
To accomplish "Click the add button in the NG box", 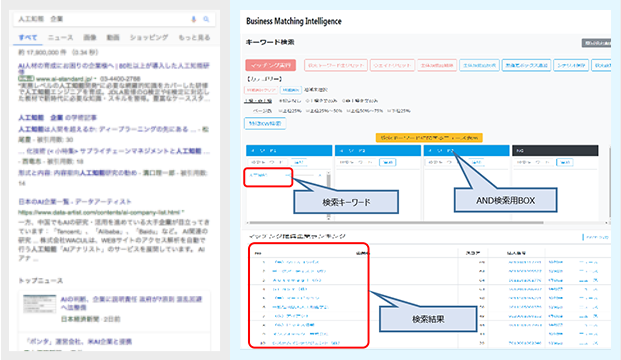I will [564, 162].
